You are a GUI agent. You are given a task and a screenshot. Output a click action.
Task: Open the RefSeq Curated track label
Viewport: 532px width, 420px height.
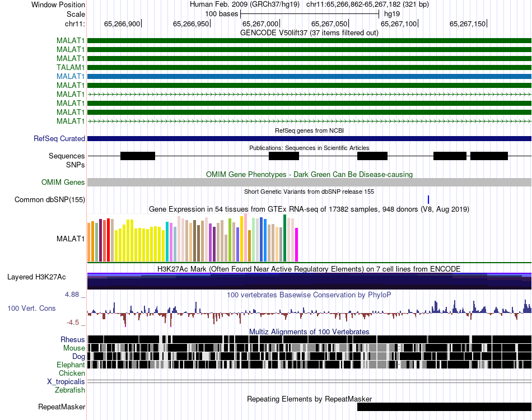click(59, 138)
